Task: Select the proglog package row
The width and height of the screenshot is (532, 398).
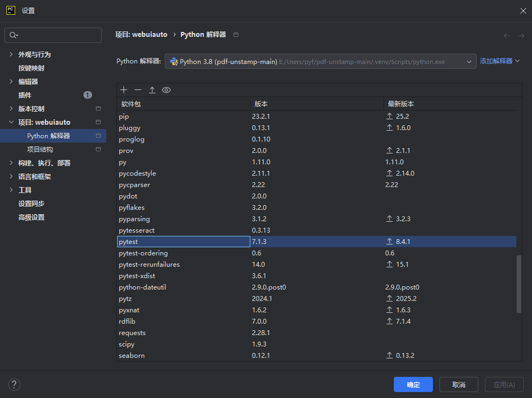Action: pyautogui.click(x=317, y=139)
